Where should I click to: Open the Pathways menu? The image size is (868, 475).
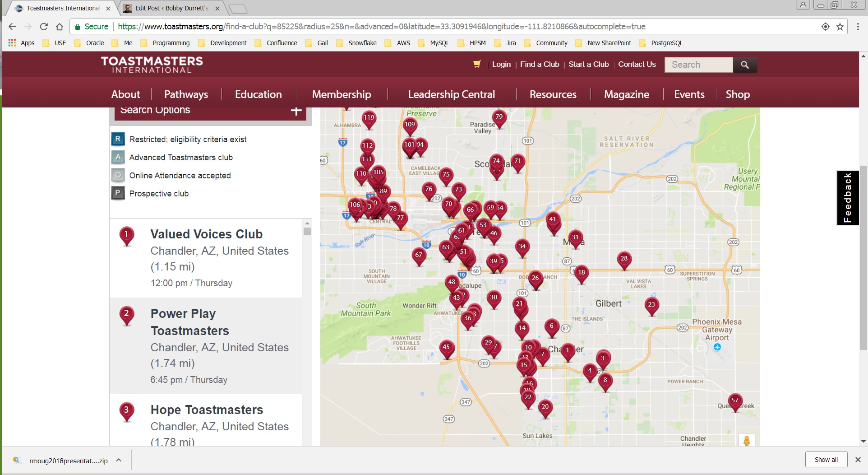(186, 94)
